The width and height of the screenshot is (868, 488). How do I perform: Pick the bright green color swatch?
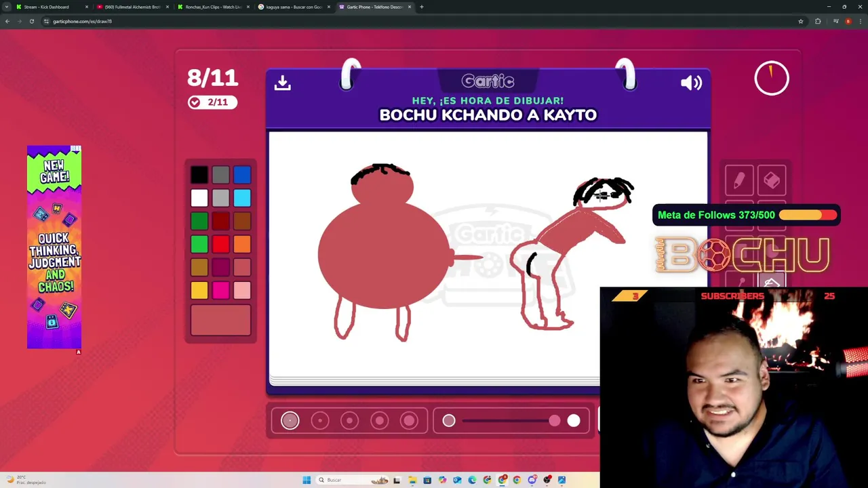click(x=199, y=244)
